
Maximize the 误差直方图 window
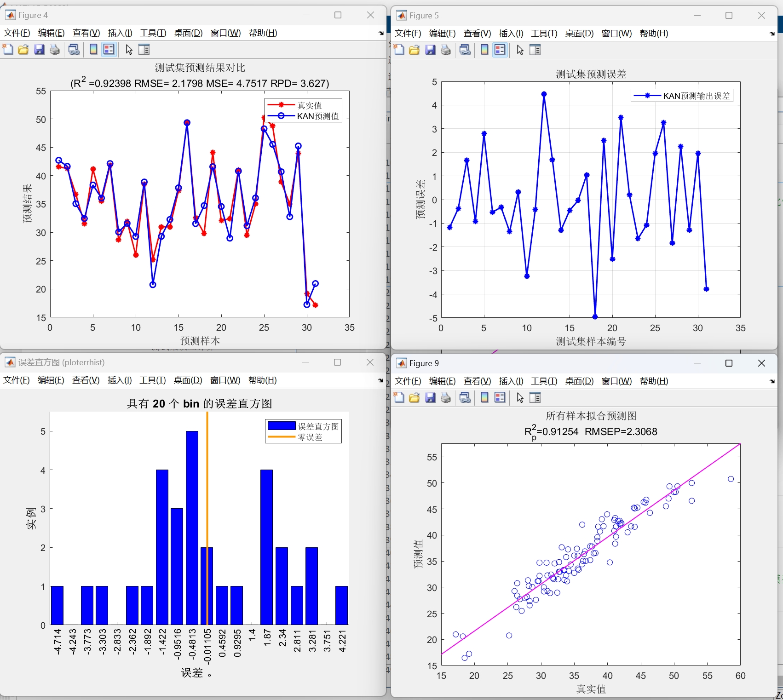coord(337,362)
